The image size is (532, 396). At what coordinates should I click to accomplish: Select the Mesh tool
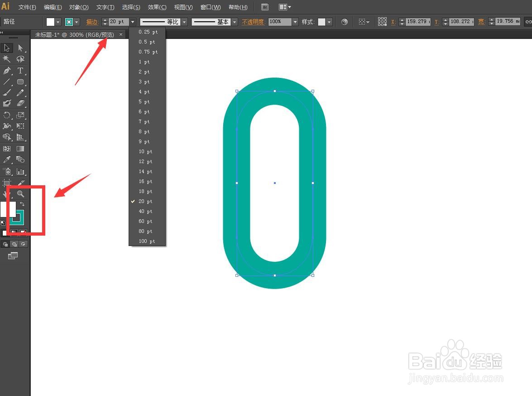(7, 149)
